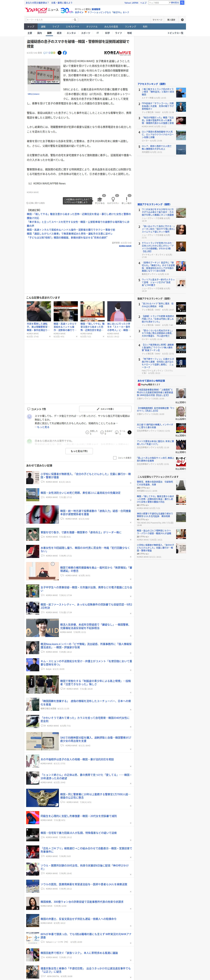The width and height of the screenshot is (210, 980).
Task: Open settings via the gear icon
Action: coord(182,20)
